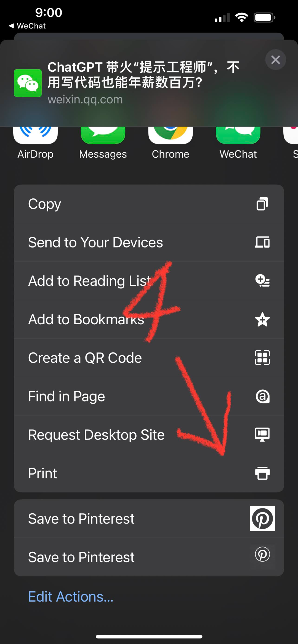Tap the devices icon beside Send to Your Devices
This screenshot has height=644, width=298.
click(262, 242)
